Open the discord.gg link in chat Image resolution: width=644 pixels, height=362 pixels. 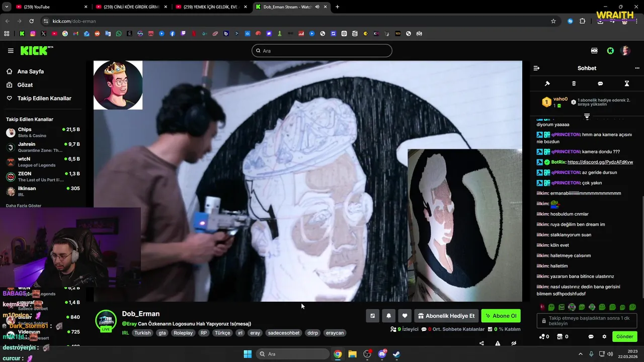(x=600, y=162)
